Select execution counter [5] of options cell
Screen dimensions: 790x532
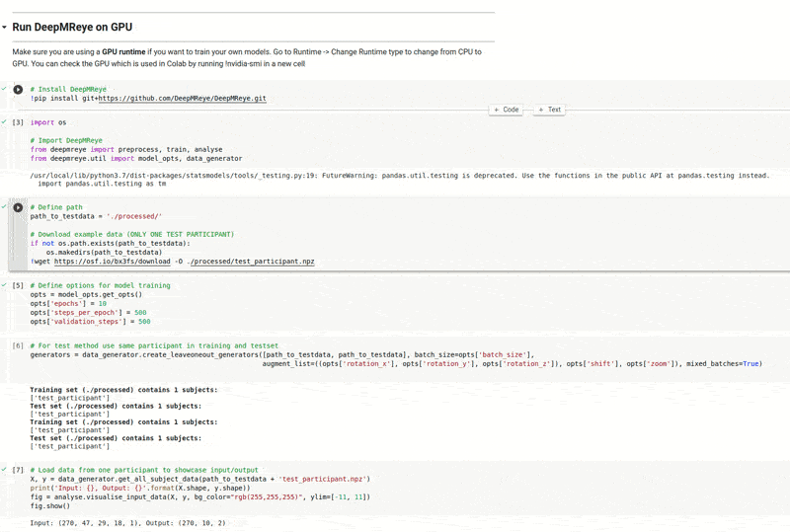pyautogui.click(x=18, y=285)
